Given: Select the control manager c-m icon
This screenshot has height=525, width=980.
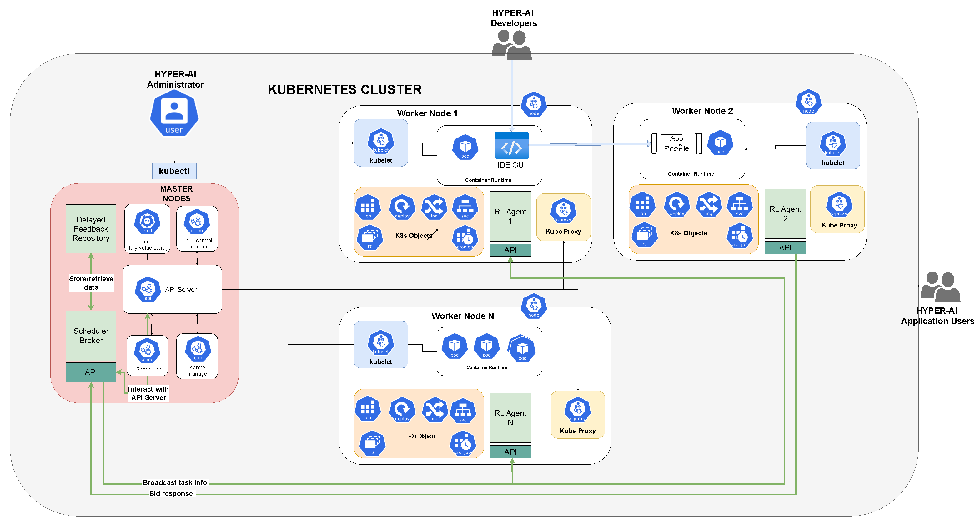Looking at the screenshot, I should (198, 349).
